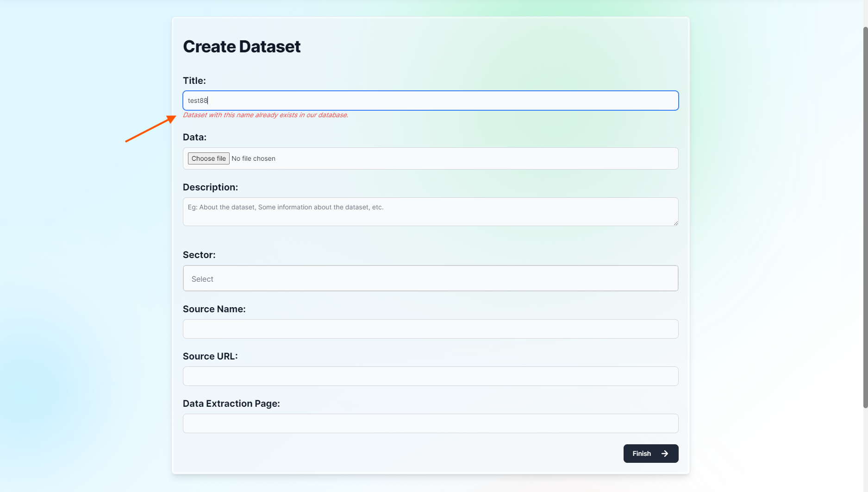Click the 'Create Dataset' heading

pyautogui.click(x=242, y=46)
